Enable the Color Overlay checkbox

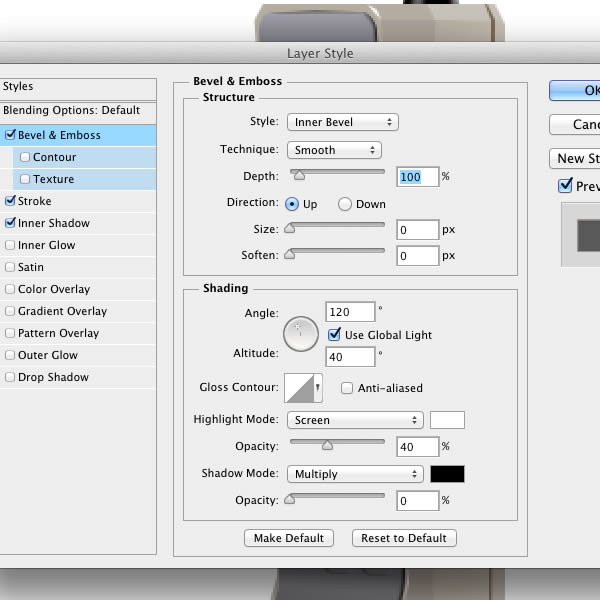pos(10,289)
